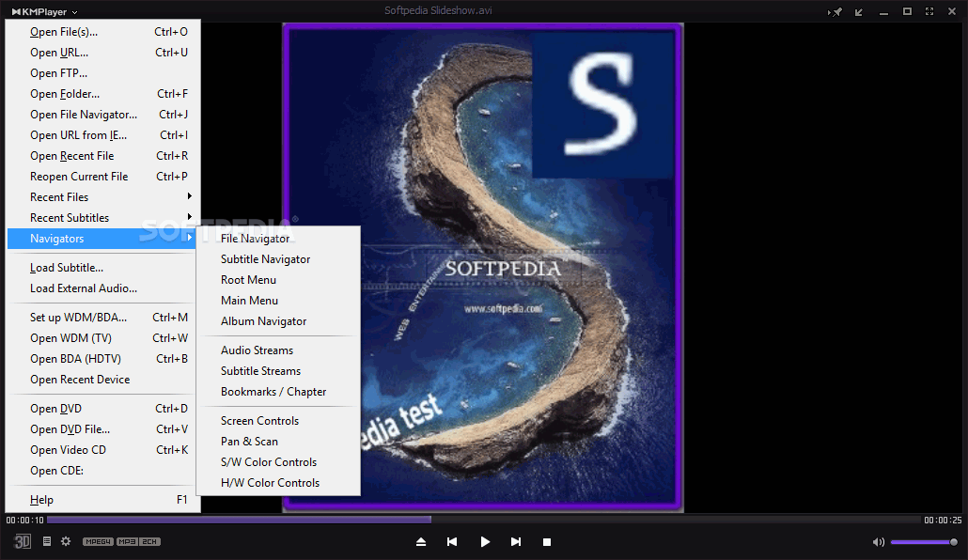This screenshot has width=968, height=560.
Task: Click the MPEG4 video codec badge
Action: point(98,541)
